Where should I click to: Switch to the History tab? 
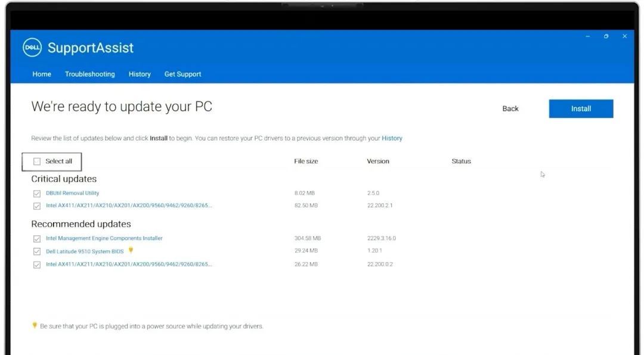point(140,74)
